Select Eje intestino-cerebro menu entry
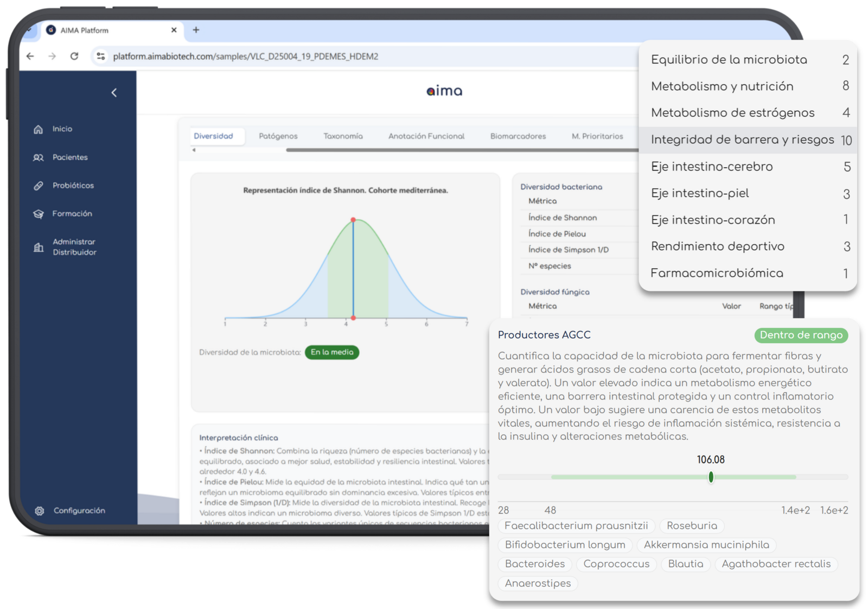This screenshot has width=868, height=609. 748,167
